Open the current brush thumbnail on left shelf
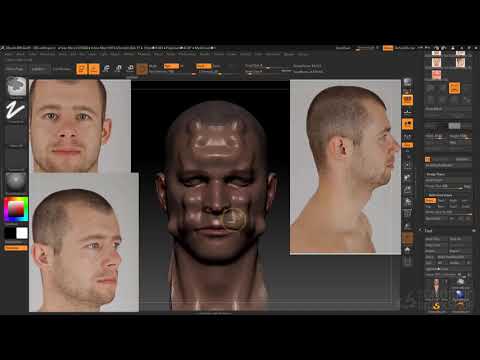The height and width of the screenshot is (360, 480). point(16,86)
